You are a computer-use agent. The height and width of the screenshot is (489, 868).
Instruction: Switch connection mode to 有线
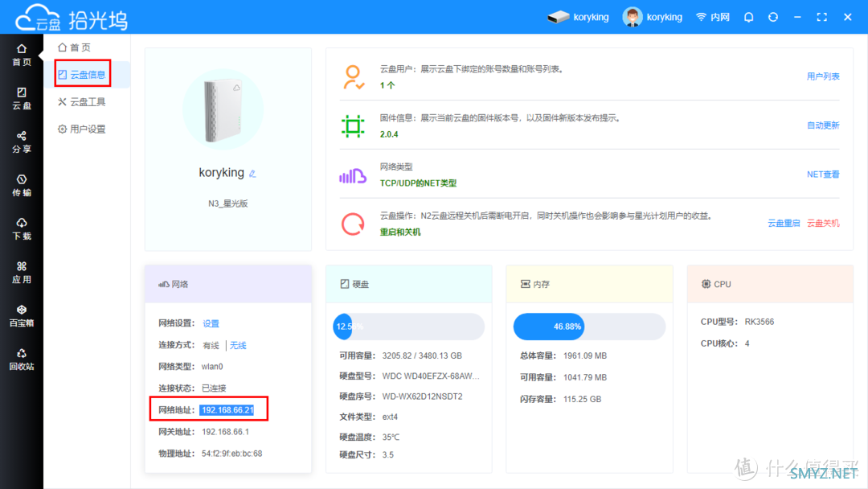point(211,346)
